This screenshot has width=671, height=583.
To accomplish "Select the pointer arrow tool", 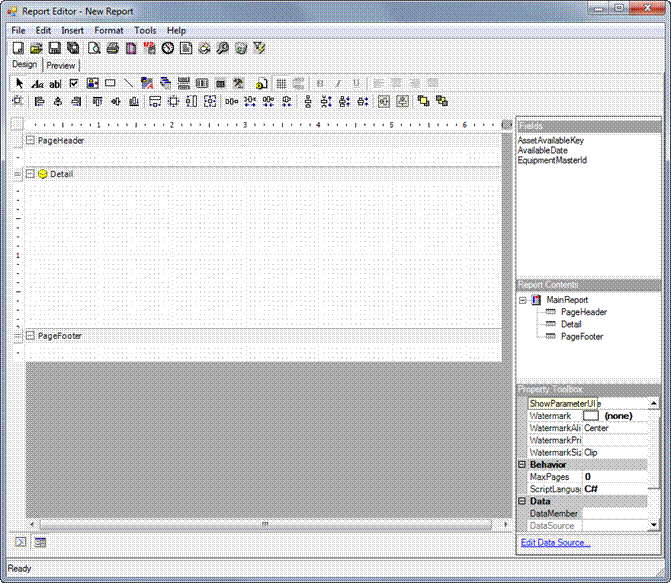I will (19, 83).
